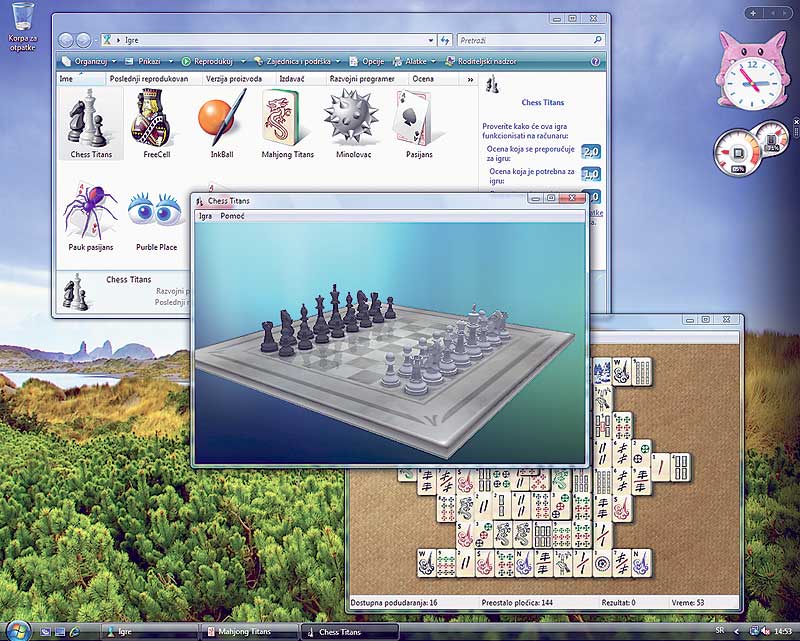
Task: Go back in Igre window
Action: [66, 40]
